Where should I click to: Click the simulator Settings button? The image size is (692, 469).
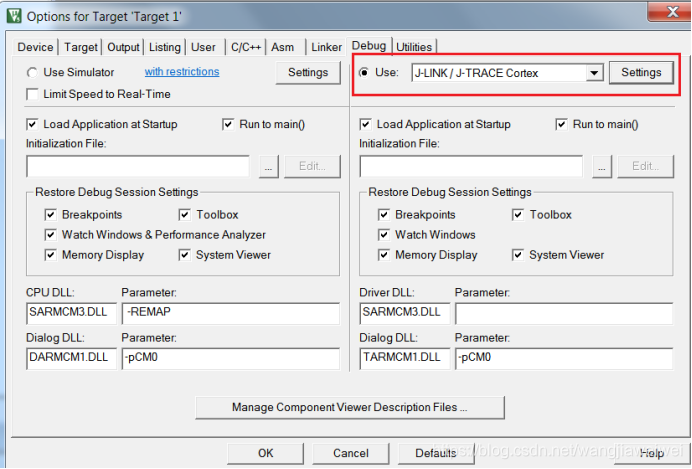click(x=308, y=72)
